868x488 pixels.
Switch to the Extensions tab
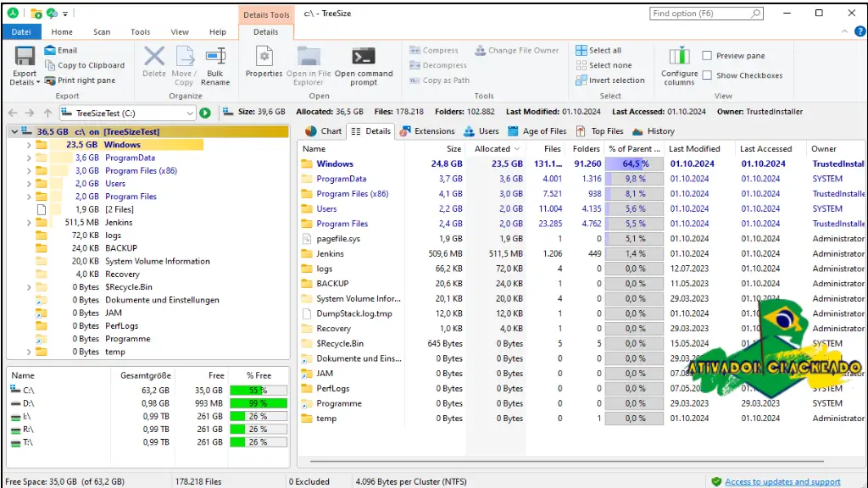click(x=427, y=131)
